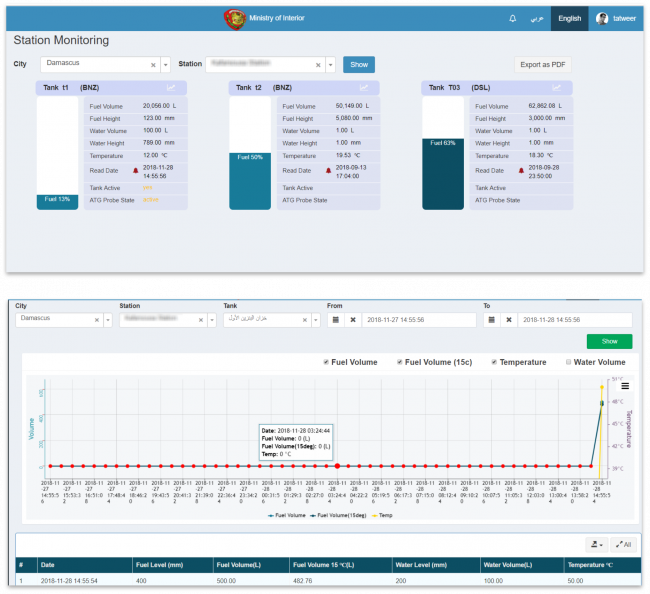
Task: Switch language to Arabic
Action: tap(537, 18)
